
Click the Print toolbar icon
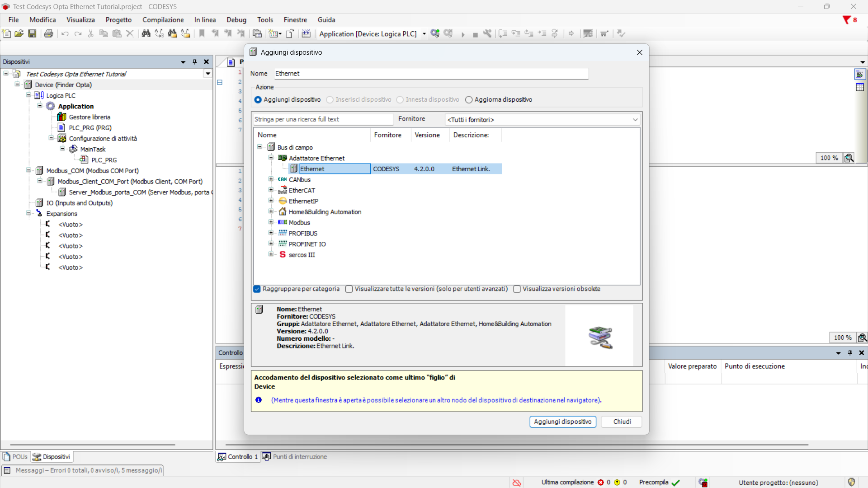[x=48, y=33]
